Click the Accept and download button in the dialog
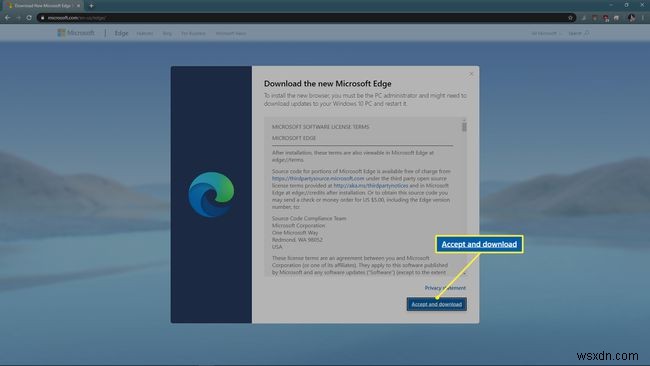 pyautogui.click(x=437, y=304)
